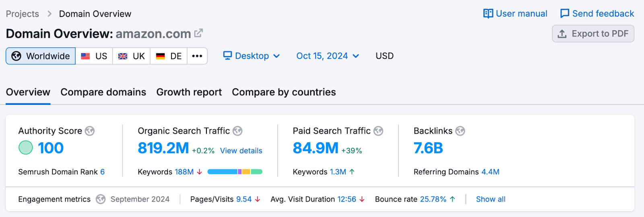644x217 pixels.
Task: Click Organic Search Traffic 819.2M
Action: coord(163,148)
